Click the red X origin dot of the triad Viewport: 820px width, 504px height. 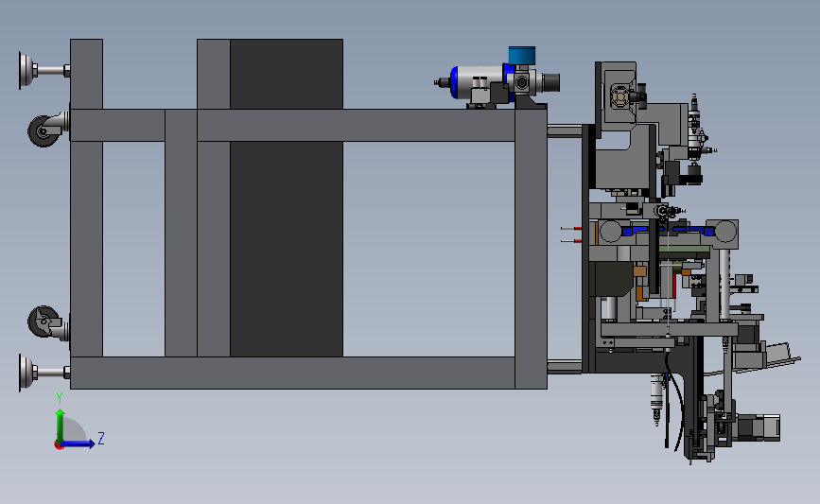coord(59,445)
